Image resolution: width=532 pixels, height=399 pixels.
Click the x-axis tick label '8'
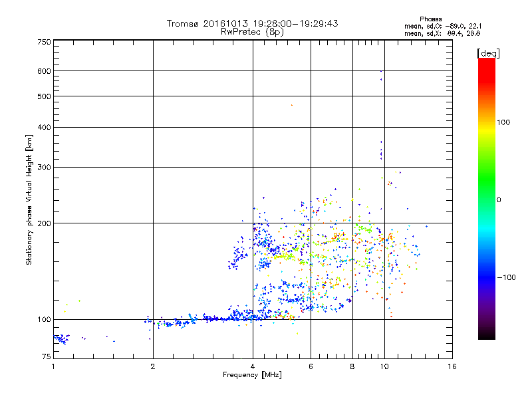point(352,366)
